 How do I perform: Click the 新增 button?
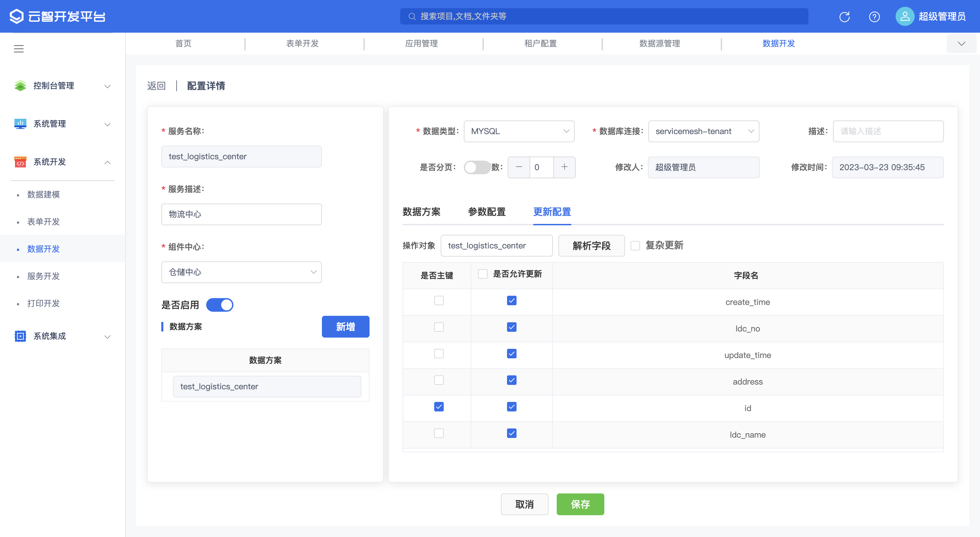(345, 327)
